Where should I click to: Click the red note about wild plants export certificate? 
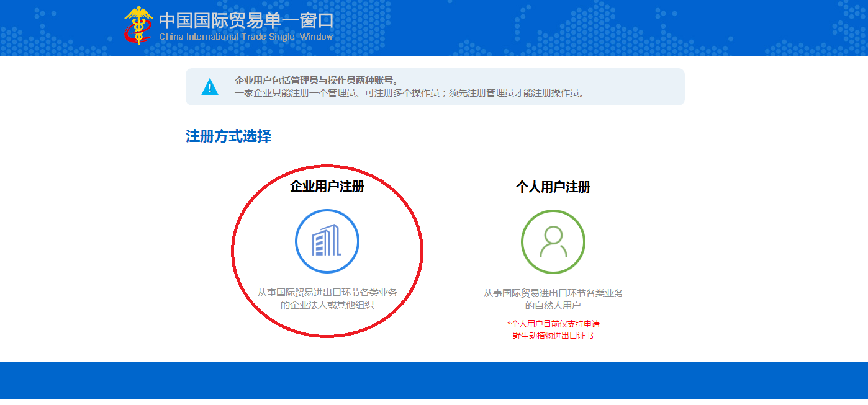(x=554, y=329)
